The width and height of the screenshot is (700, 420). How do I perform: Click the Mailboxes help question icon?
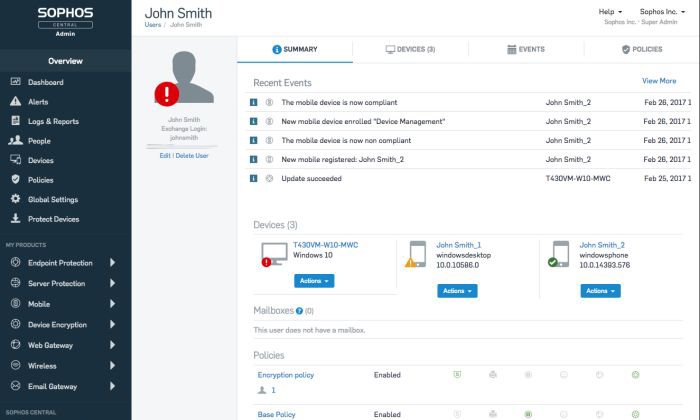point(300,311)
